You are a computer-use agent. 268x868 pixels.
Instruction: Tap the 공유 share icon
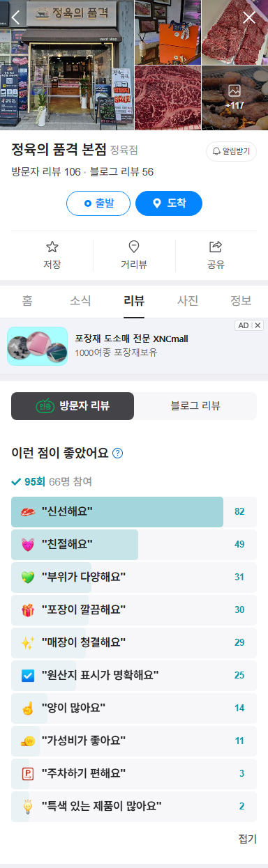[216, 247]
